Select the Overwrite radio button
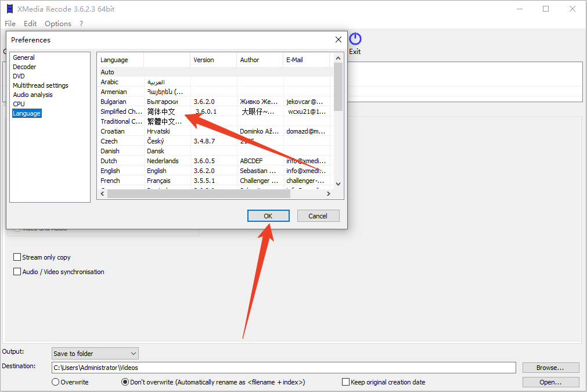The height and width of the screenshot is (392, 587). point(56,382)
